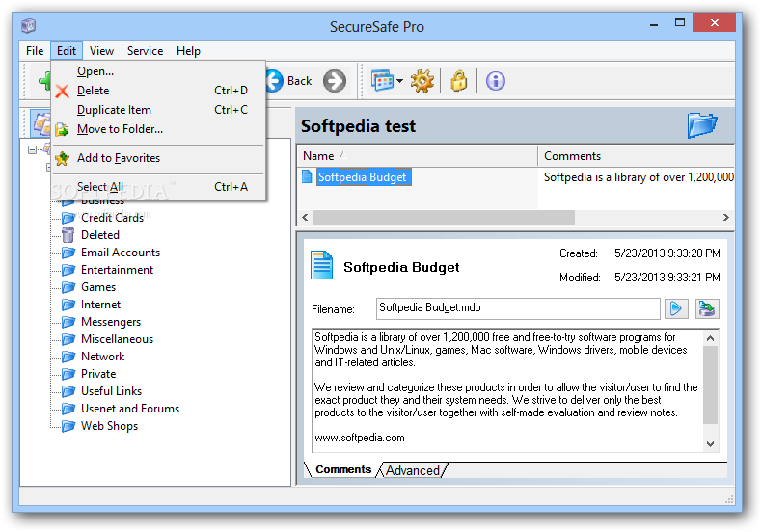Click the Games folder icon
762x532 pixels.
pos(68,287)
